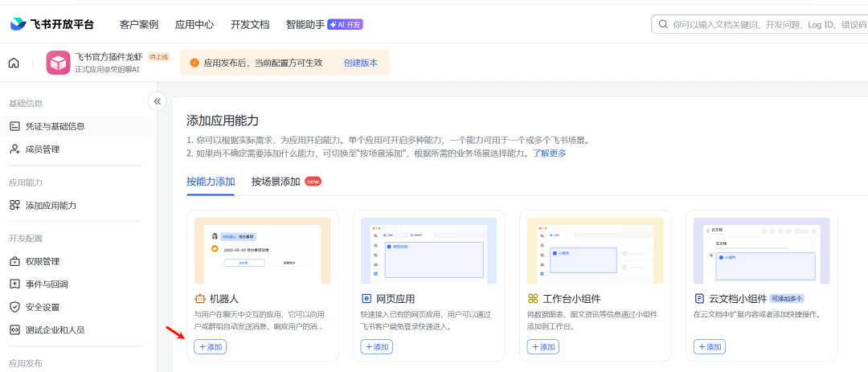Click the 测试企业和人员 code icon
Image resolution: width=868 pixels, height=372 pixels.
15,330
